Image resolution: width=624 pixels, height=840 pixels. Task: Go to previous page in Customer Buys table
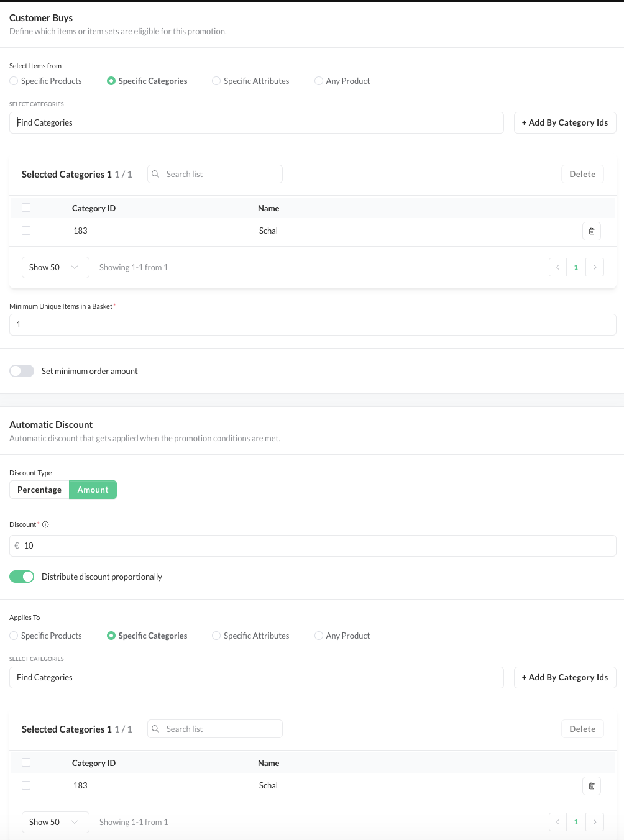[x=557, y=267]
